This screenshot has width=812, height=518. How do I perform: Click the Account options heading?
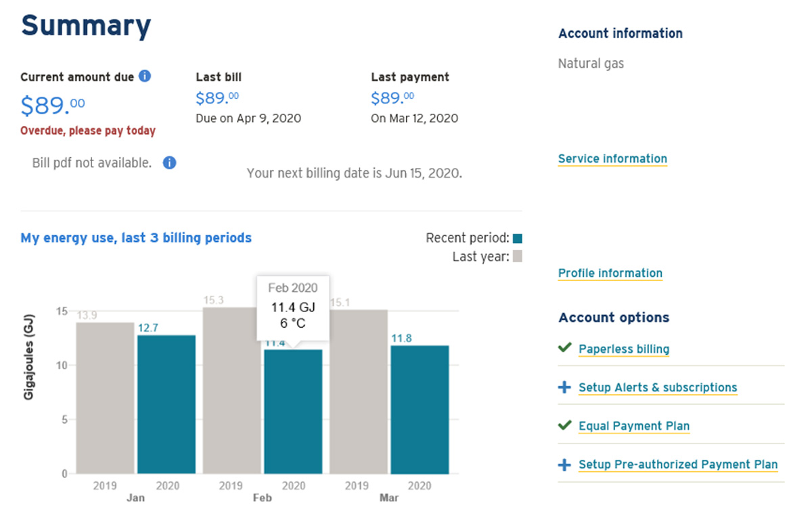tap(614, 318)
